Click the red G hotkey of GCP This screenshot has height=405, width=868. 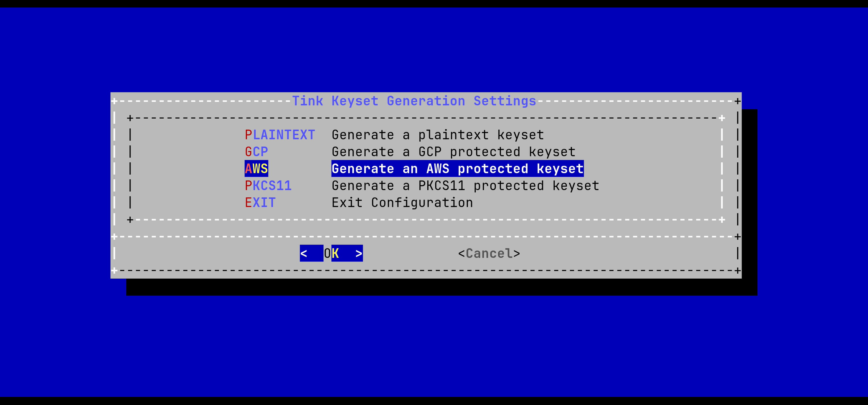click(x=248, y=152)
